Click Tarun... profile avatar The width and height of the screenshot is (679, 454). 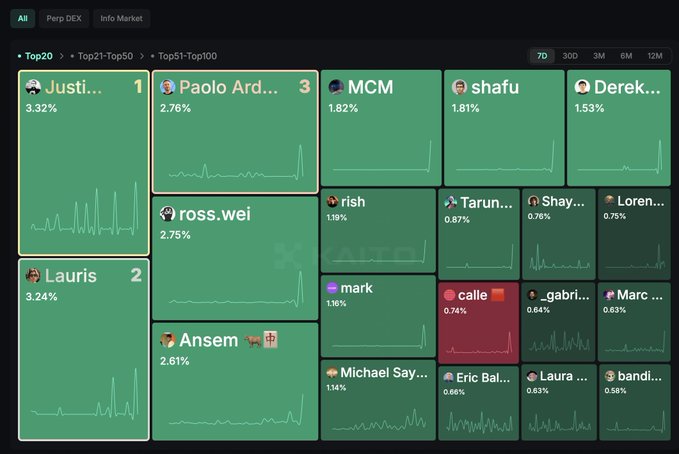coord(451,202)
